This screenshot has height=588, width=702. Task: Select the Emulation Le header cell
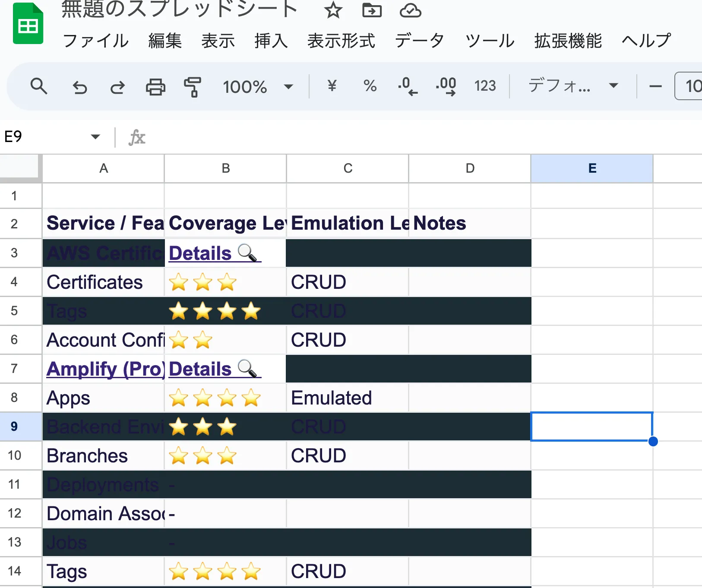click(x=348, y=224)
